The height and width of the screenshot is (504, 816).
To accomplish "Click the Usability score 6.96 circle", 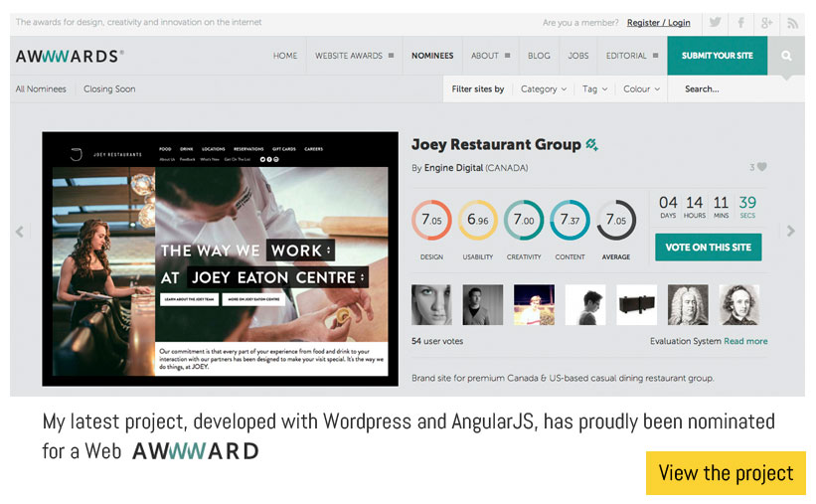I will 478,220.
